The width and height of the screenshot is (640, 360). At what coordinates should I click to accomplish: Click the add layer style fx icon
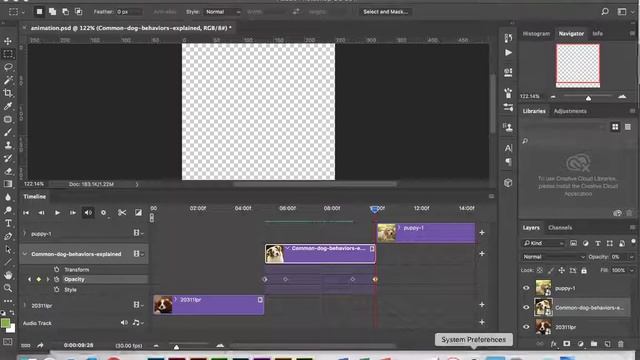[x=553, y=344]
